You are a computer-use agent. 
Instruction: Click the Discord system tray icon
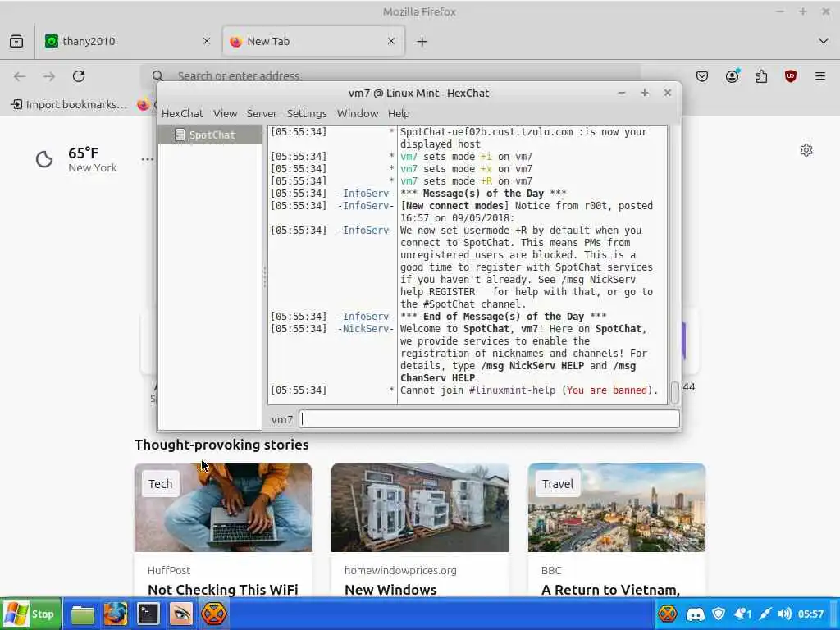696,614
